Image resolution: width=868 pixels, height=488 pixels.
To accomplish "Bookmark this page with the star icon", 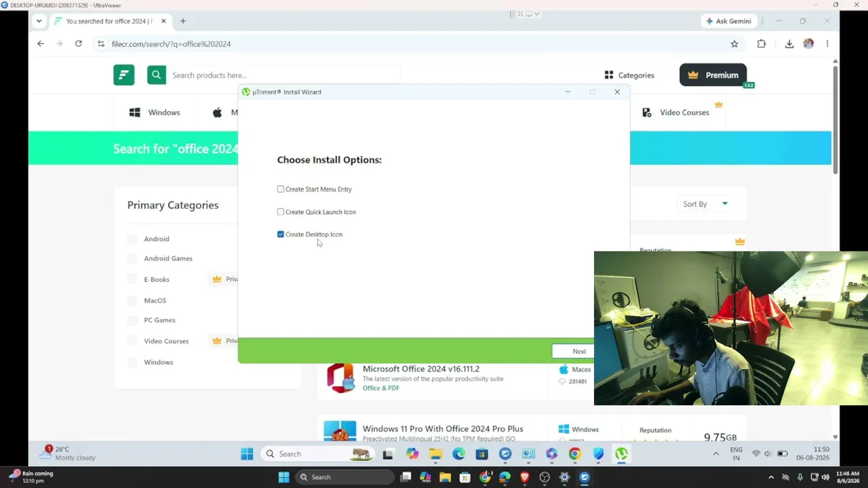I will (x=734, y=44).
